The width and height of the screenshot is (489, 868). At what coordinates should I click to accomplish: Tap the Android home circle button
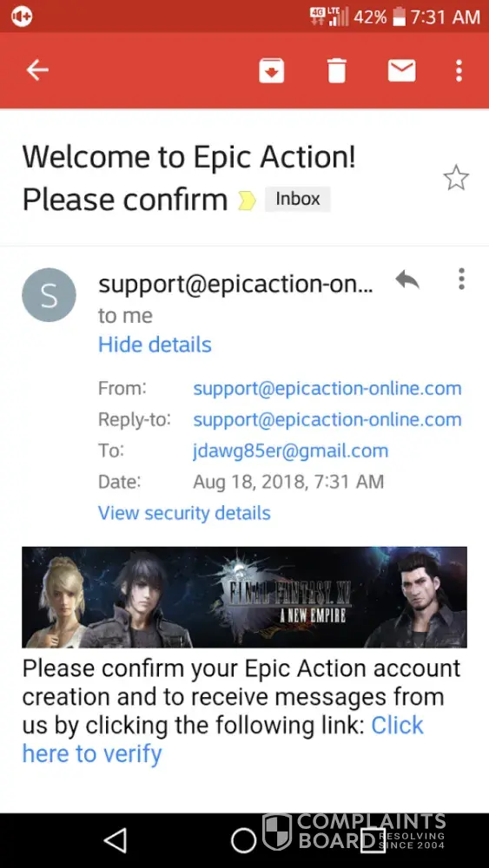click(244, 840)
